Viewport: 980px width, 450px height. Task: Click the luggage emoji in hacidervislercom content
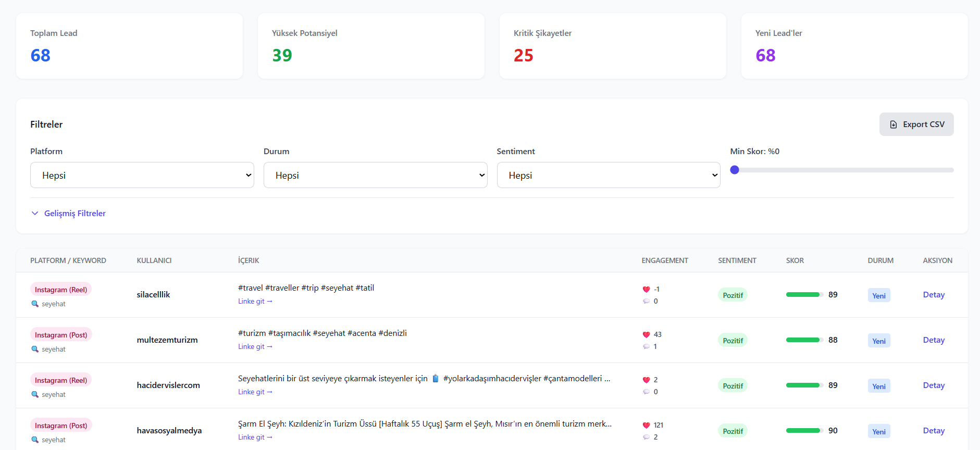436,379
